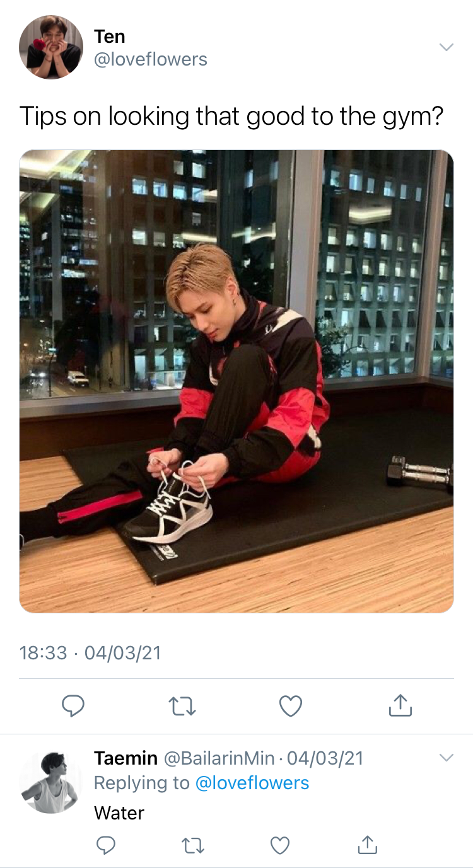This screenshot has height=868, width=473.
Task: Reply to Taemin's Water comment
Action: (105, 845)
